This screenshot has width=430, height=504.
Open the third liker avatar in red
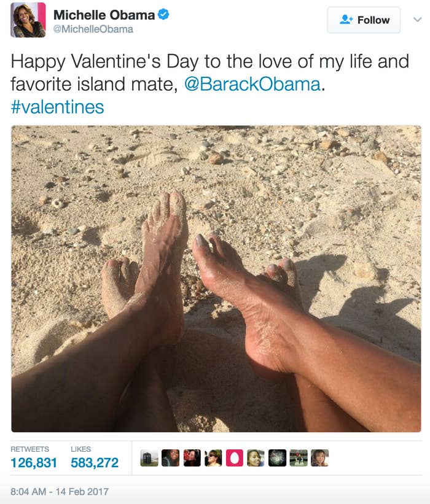[192, 458]
